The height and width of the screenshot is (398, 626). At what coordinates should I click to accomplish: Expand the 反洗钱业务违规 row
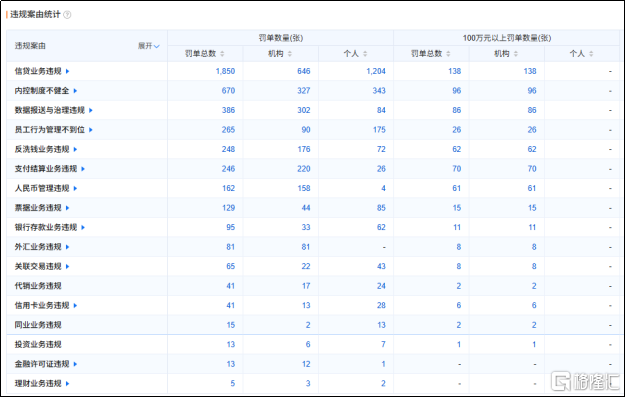coord(75,150)
